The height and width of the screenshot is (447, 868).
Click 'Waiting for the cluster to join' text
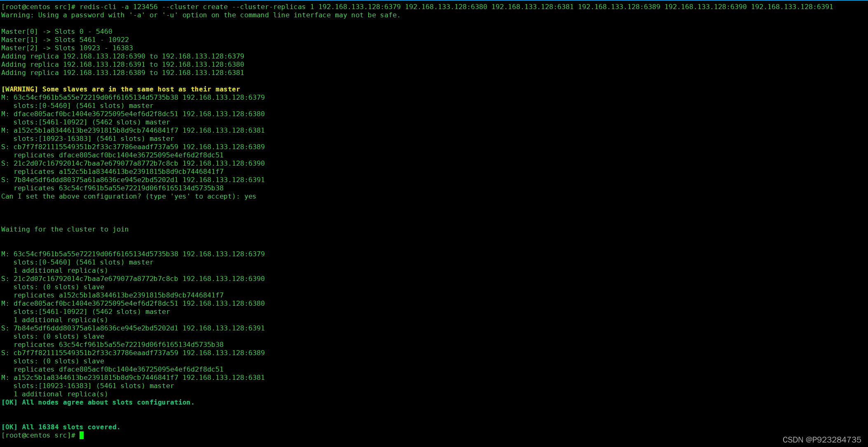coord(65,229)
